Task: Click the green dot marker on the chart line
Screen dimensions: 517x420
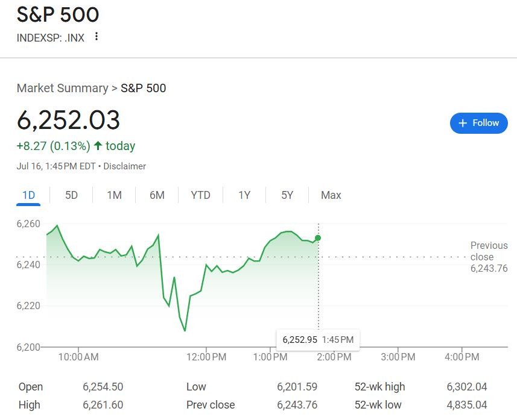Action: [318, 238]
